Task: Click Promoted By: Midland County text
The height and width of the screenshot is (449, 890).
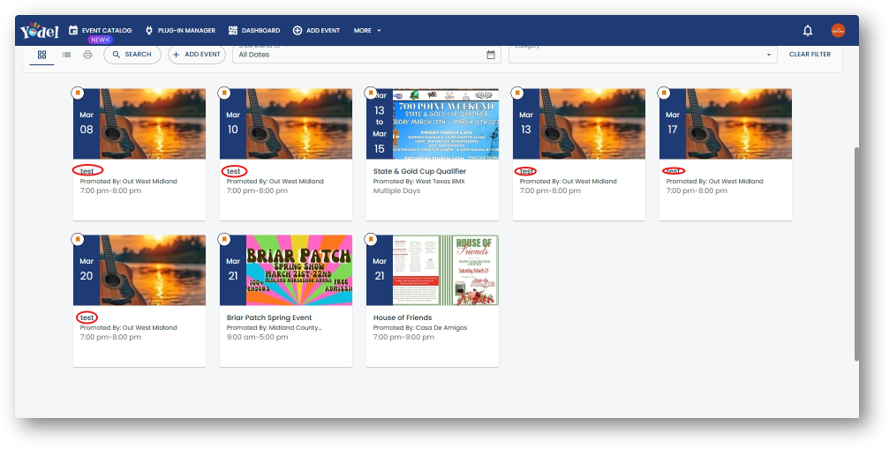Action: tap(274, 328)
